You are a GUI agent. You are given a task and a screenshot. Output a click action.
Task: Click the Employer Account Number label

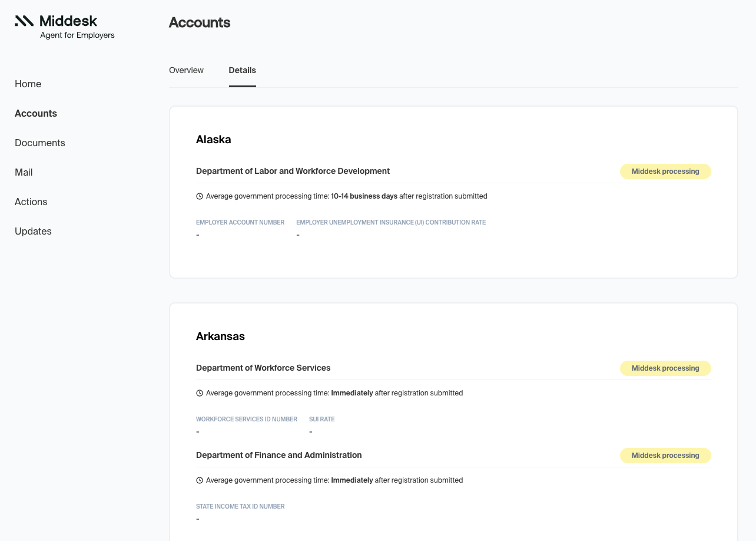coord(240,223)
